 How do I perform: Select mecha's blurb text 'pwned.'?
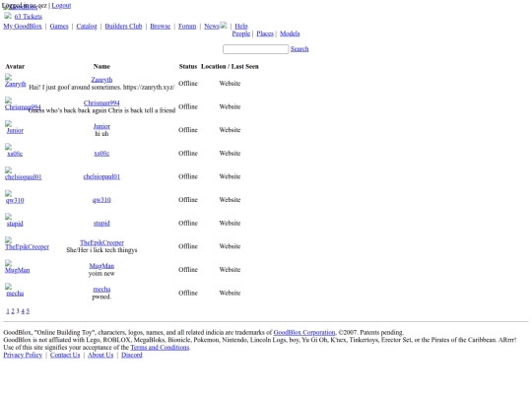(101, 297)
